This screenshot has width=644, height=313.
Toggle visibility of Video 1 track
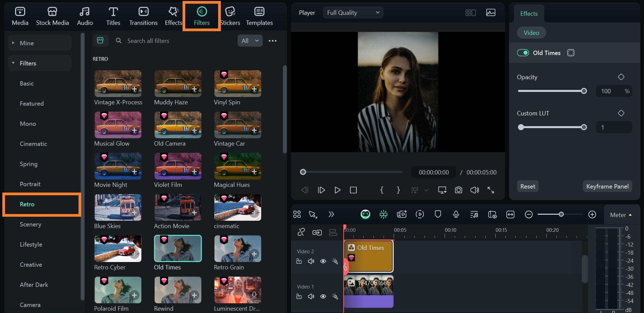[x=323, y=297]
